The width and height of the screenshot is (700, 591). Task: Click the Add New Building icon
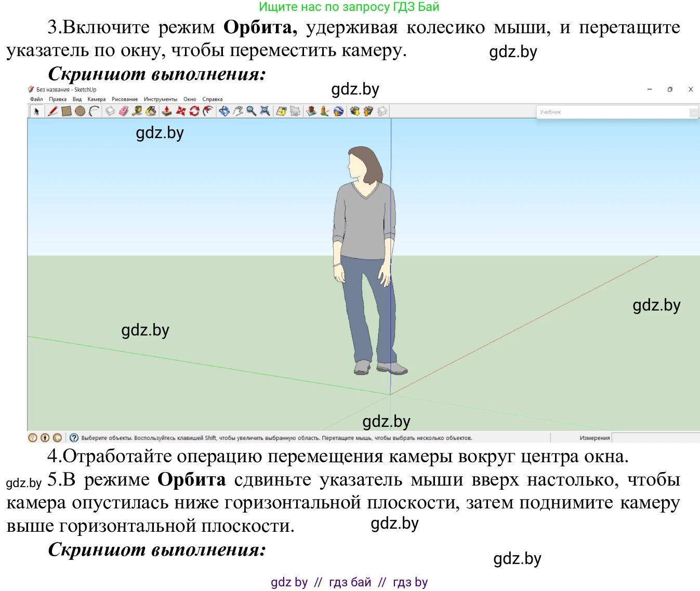click(x=311, y=111)
